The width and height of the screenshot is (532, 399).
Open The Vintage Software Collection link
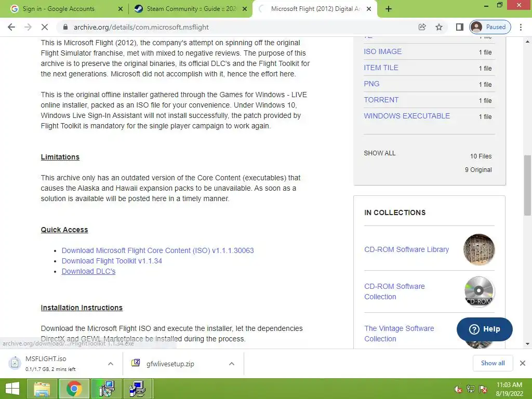[x=399, y=334]
